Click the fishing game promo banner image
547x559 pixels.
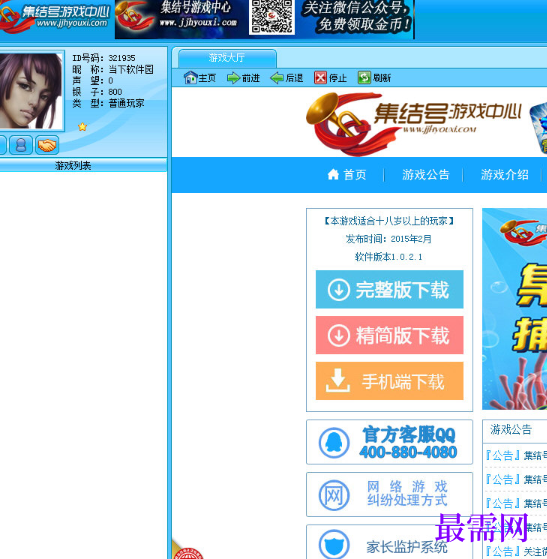(x=515, y=309)
